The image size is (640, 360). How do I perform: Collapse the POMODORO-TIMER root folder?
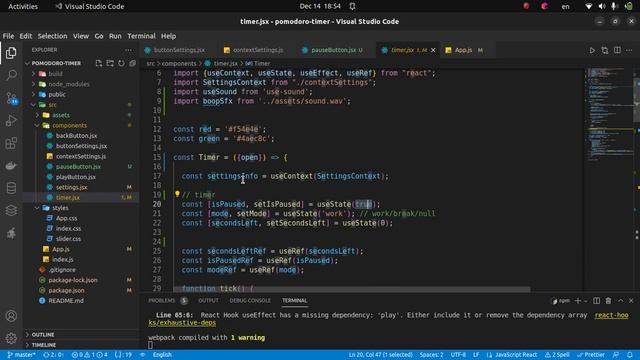pos(27,63)
